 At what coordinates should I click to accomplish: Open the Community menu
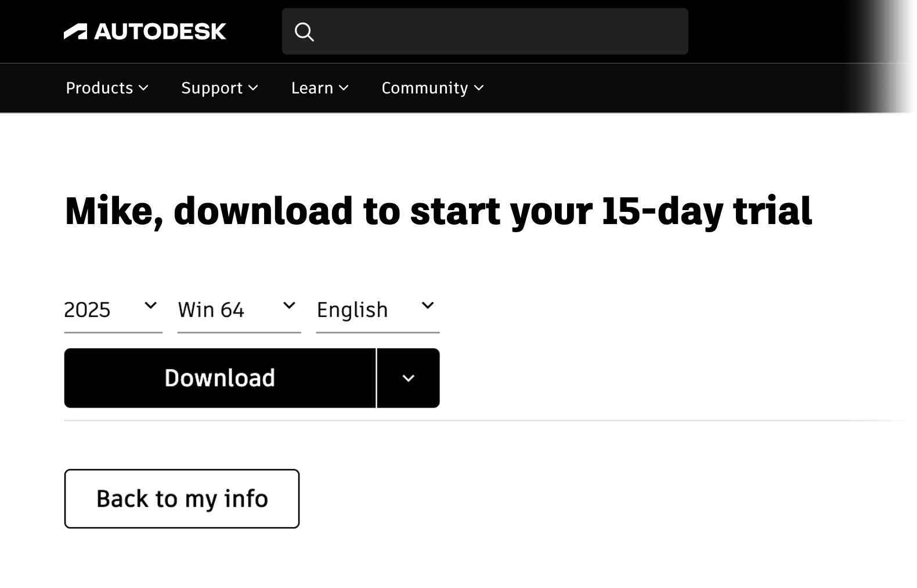point(424,88)
